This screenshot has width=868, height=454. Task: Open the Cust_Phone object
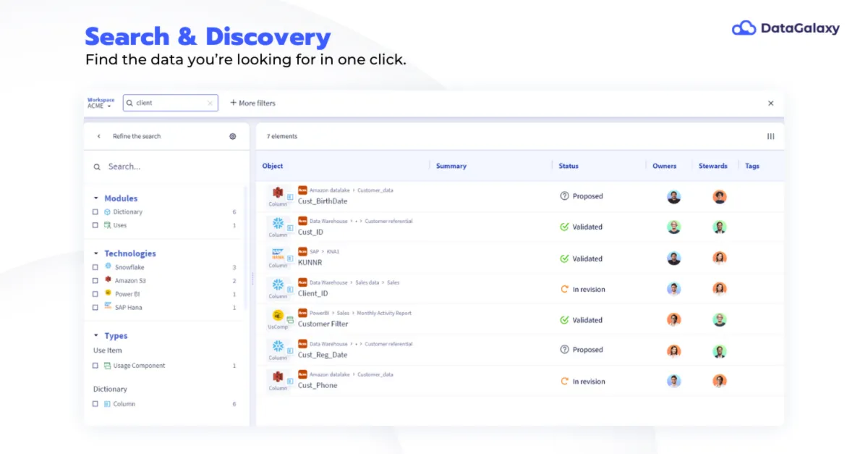(x=318, y=385)
